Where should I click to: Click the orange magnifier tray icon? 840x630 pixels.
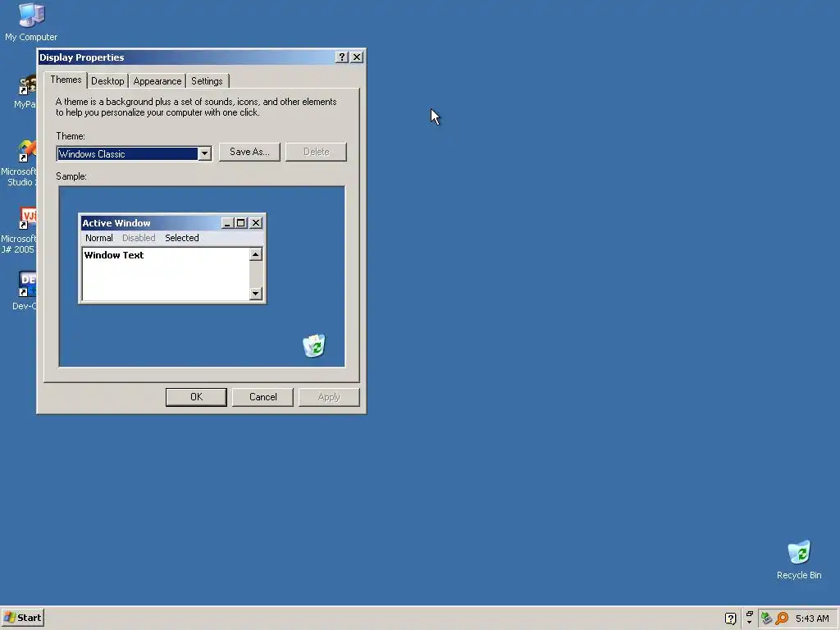[x=782, y=618]
